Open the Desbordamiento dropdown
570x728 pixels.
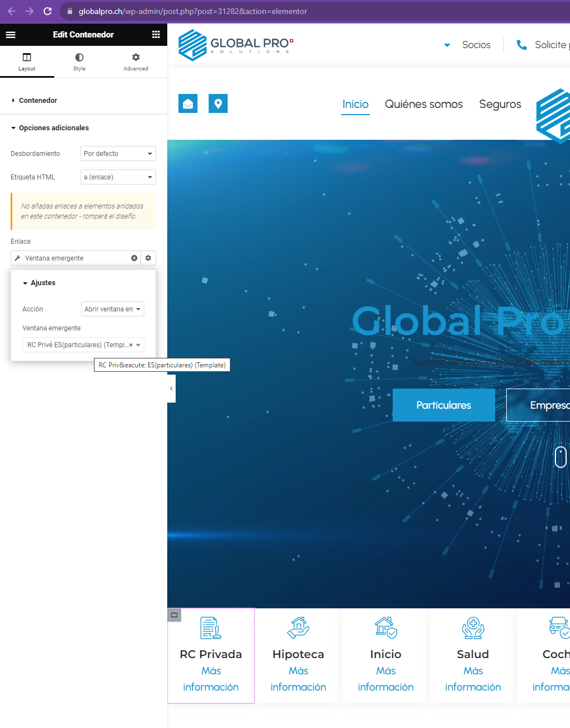pyautogui.click(x=118, y=154)
